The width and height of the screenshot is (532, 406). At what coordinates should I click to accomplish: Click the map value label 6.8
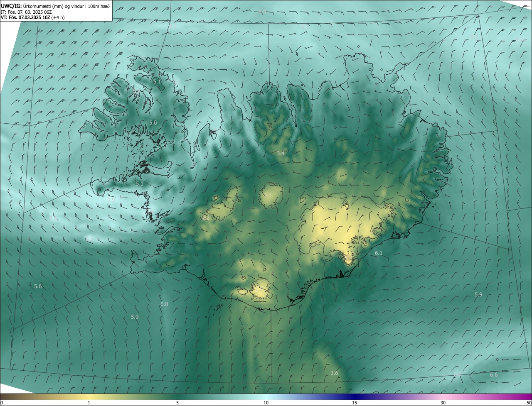pyautogui.click(x=164, y=304)
